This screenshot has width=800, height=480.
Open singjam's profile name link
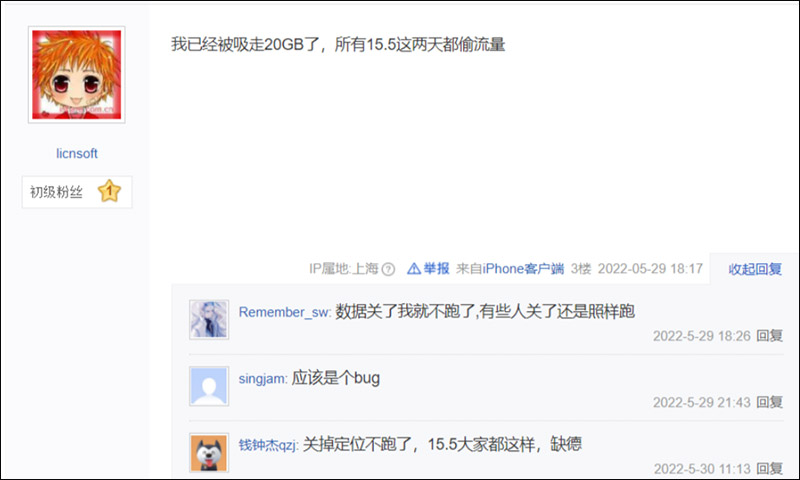pos(263,378)
